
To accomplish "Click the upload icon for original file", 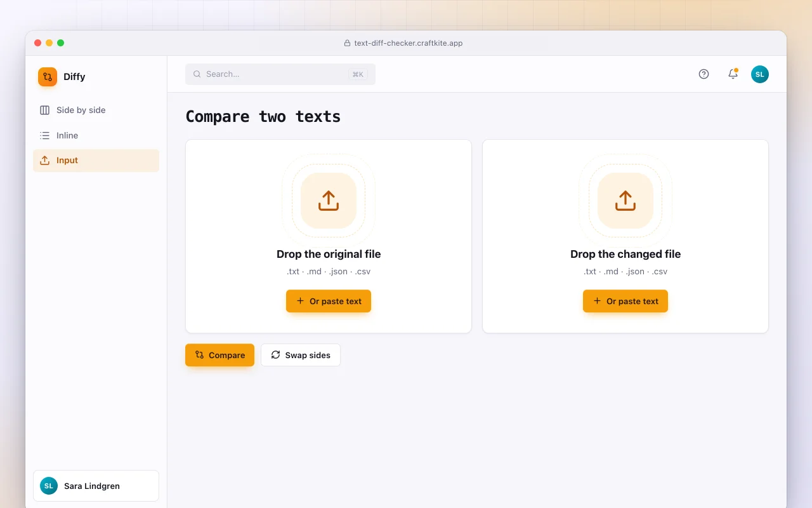I will (329, 201).
